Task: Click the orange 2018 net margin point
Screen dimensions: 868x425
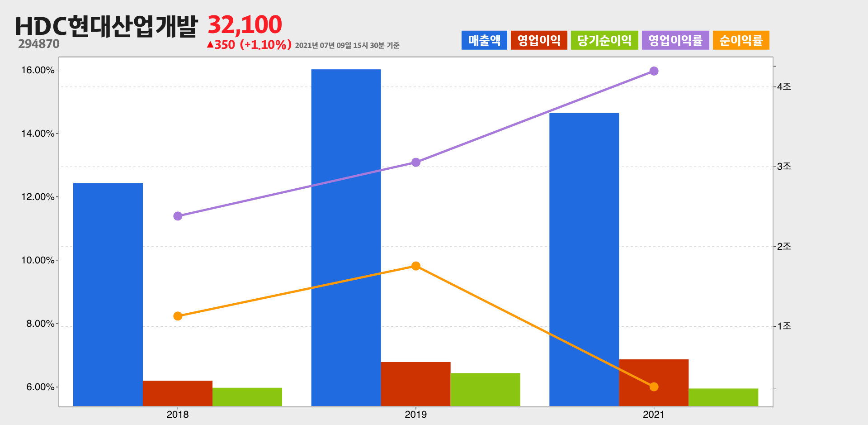Action: 178,316
